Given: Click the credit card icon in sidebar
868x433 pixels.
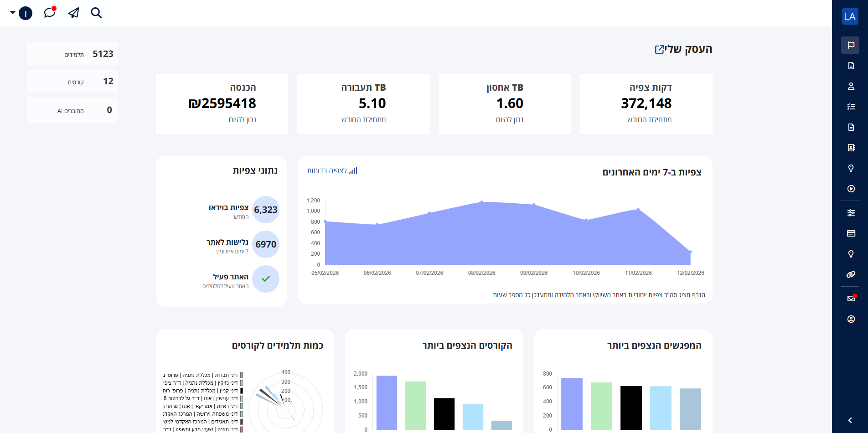Looking at the screenshot, I should click(x=851, y=233).
